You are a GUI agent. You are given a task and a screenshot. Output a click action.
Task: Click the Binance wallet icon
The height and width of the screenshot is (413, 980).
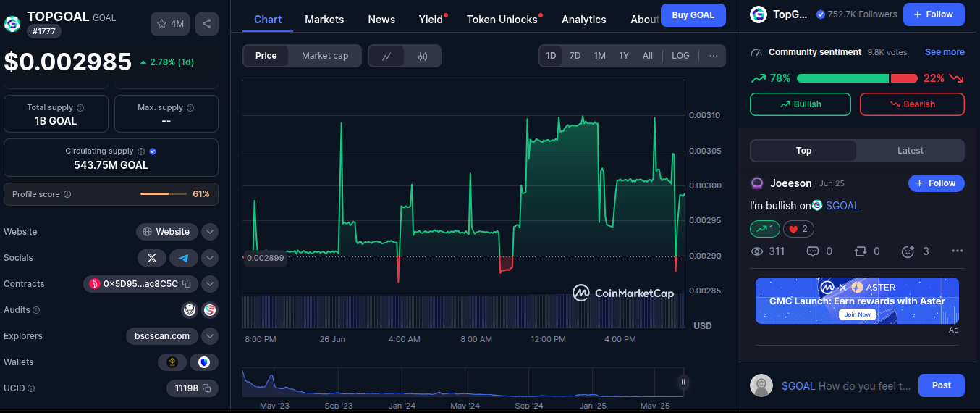172,362
